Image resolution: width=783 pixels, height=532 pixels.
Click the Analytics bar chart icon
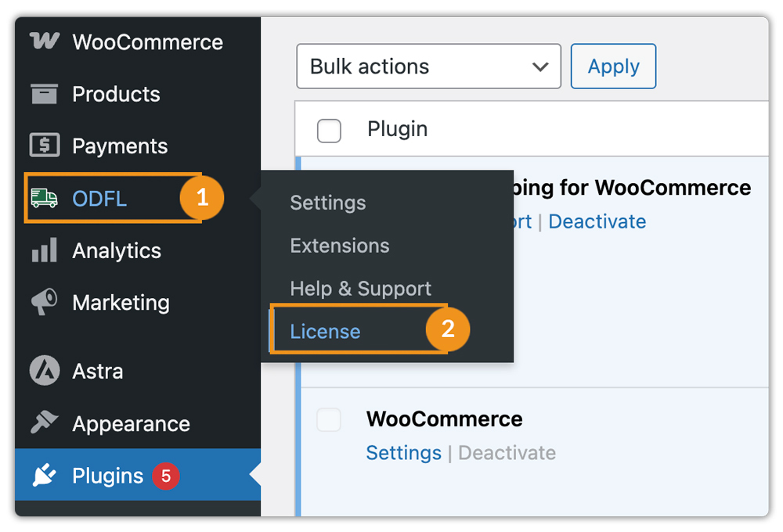[x=44, y=251]
